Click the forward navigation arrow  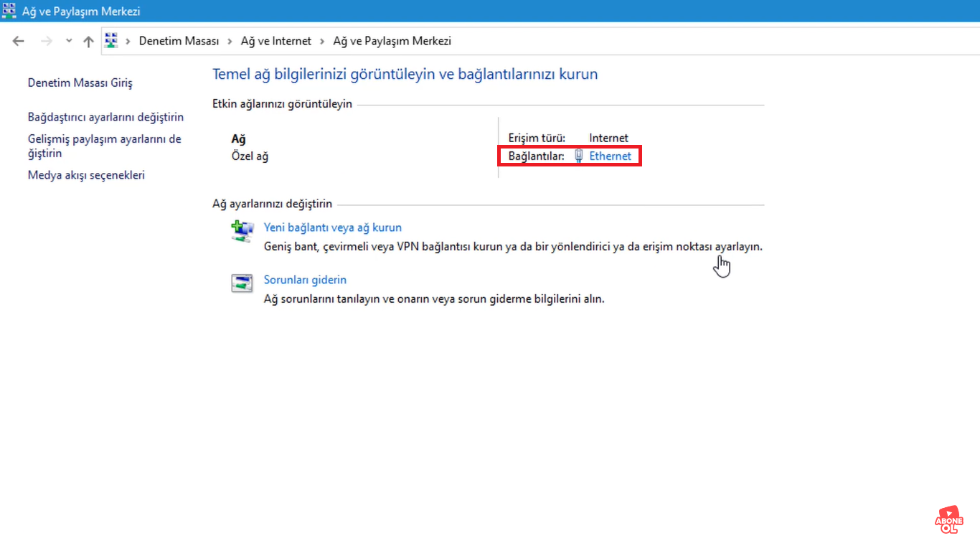pyautogui.click(x=47, y=41)
